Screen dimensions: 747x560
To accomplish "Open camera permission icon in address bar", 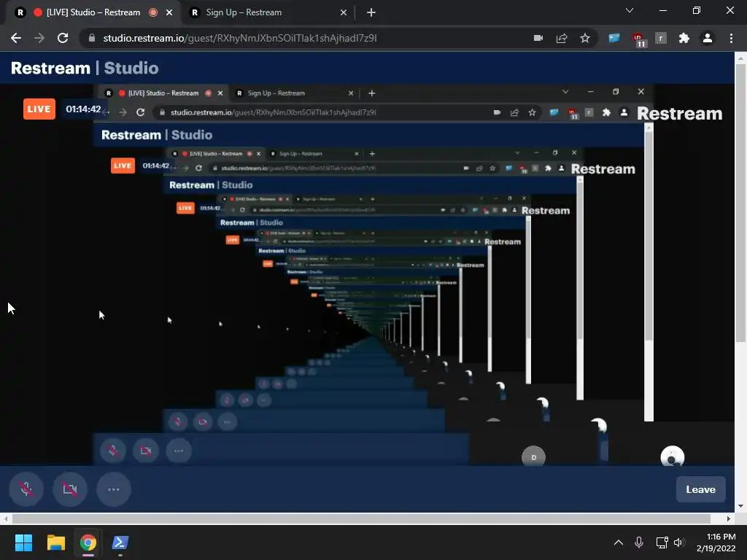I will pos(538,38).
